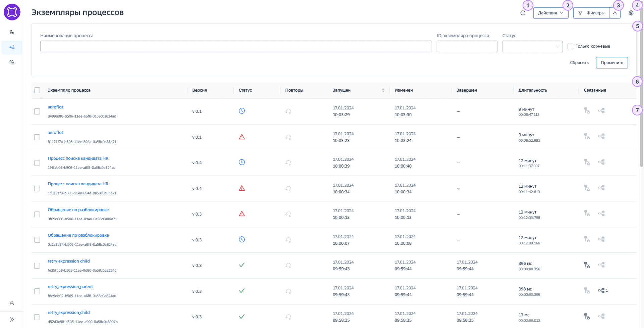Image resolution: width=644 pixels, height=328 pixels.
Task: Open the Статус filter dropdown
Action: 532,46
